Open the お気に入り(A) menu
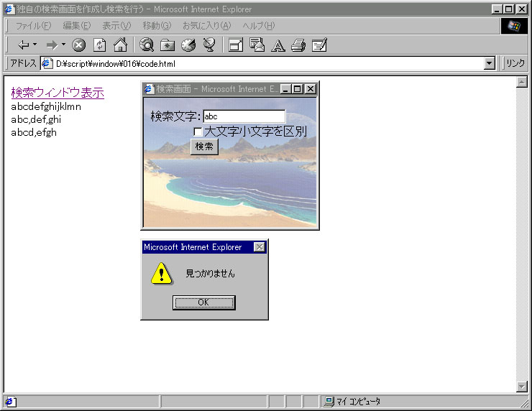532x411 pixels. tap(206, 26)
